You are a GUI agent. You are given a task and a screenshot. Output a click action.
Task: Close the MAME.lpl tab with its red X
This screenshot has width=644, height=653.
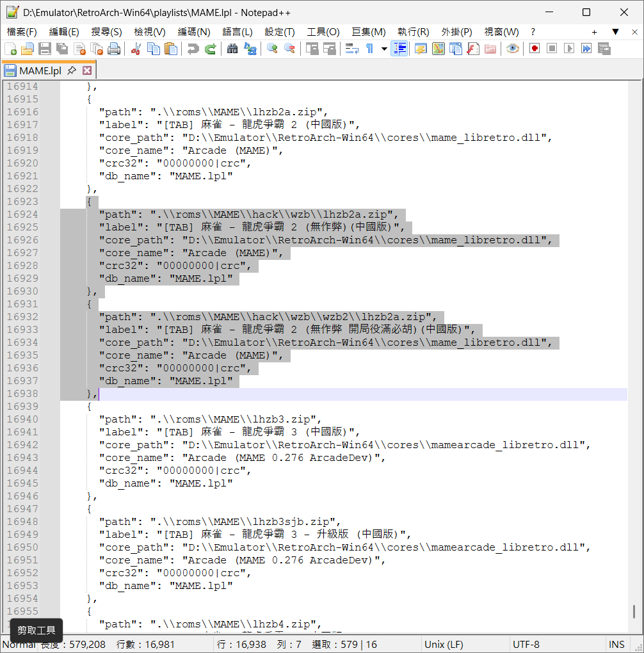pos(87,70)
